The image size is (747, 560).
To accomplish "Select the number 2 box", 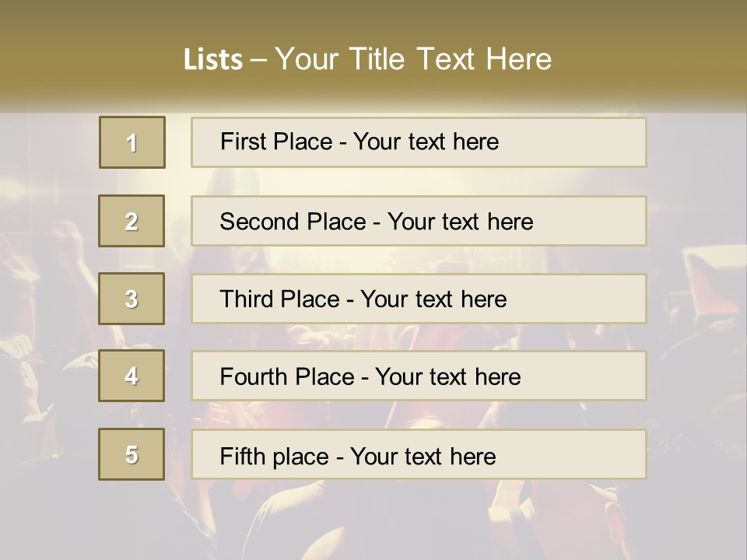I will click(132, 221).
